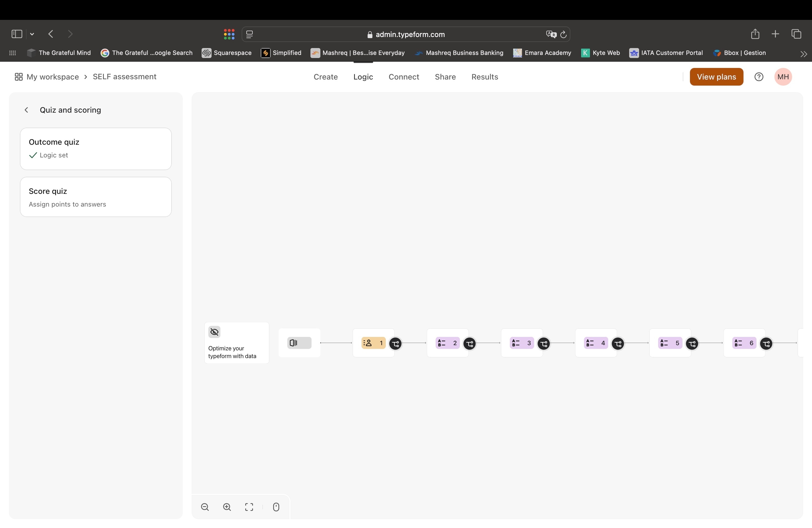
Task: Open branching logic for question 2
Action: coord(470,344)
